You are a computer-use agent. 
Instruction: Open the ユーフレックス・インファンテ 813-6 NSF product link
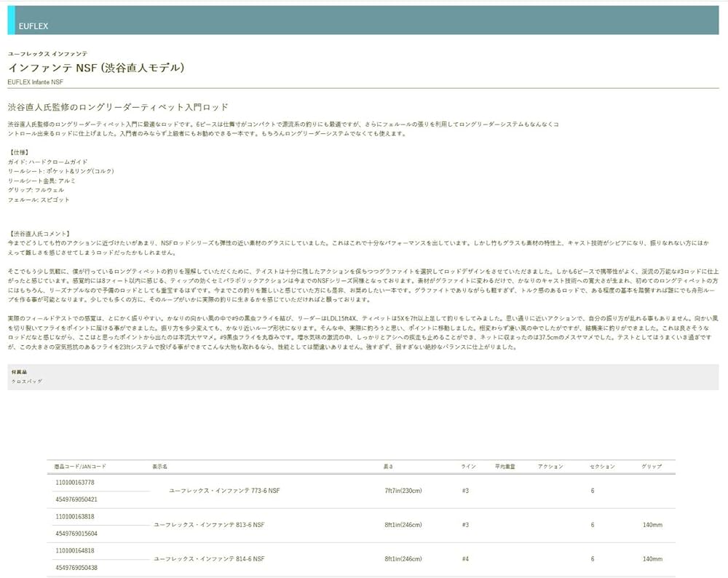tap(210, 525)
